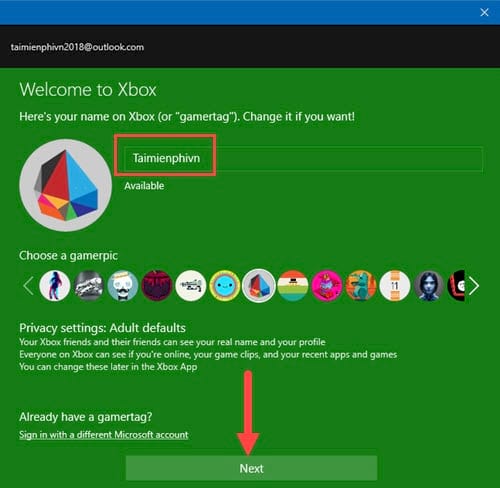The width and height of the screenshot is (500, 488).
Task: Click the Choose a gamerpic label
Action: (68, 256)
